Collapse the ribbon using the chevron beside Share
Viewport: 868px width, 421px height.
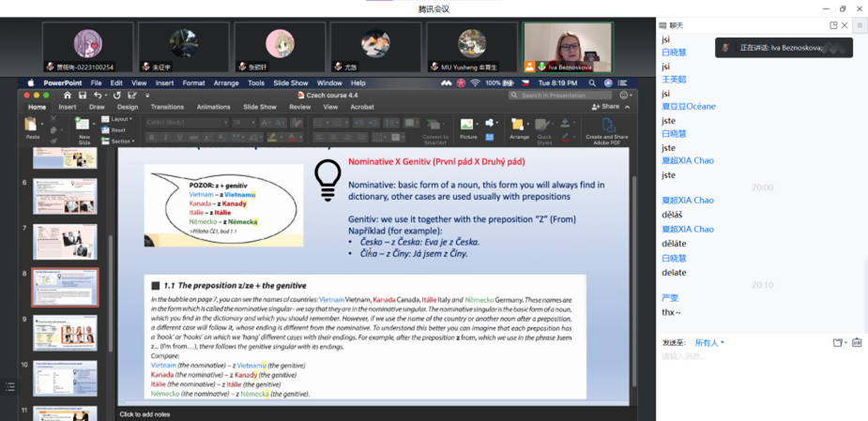click(626, 107)
